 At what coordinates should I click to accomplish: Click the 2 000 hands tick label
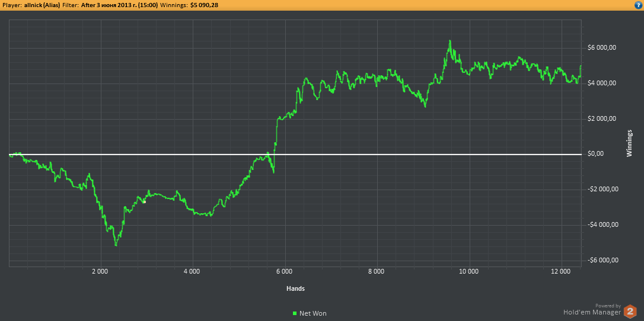(100, 272)
